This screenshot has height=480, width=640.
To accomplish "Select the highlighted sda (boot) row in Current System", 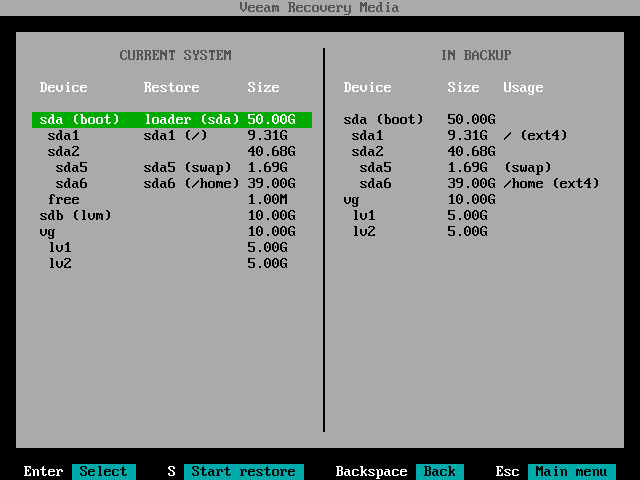I will 172,120.
